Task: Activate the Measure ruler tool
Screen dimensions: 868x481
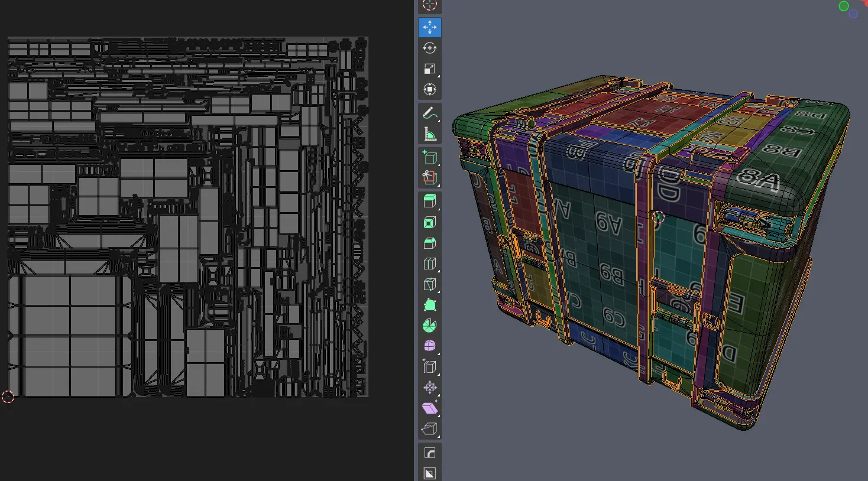Action: coord(430,134)
